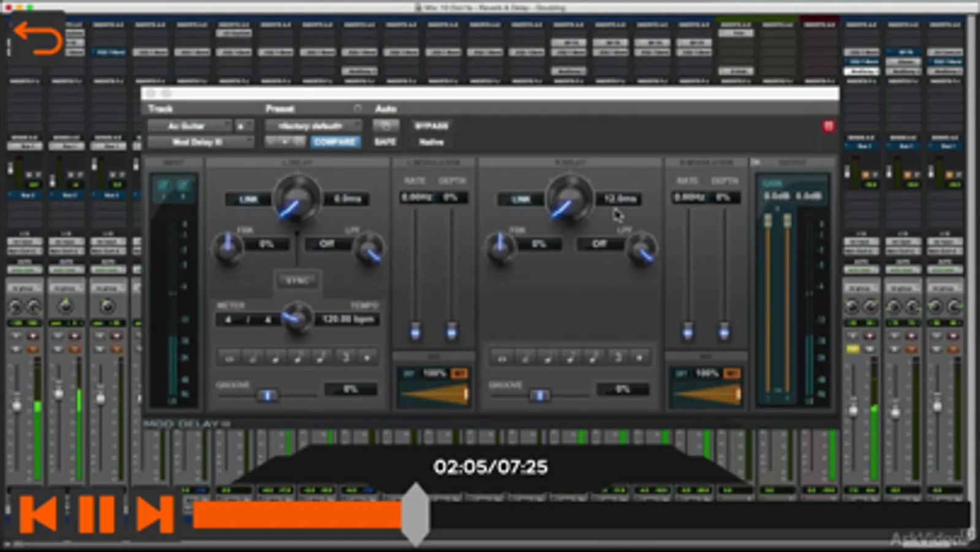The height and width of the screenshot is (552, 980).
Task: Select sixteenth note in right delay
Action: tap(593, 357)
